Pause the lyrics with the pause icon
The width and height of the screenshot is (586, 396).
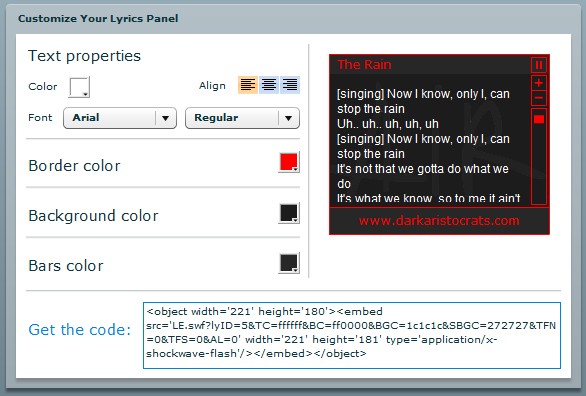pos(539,65)
